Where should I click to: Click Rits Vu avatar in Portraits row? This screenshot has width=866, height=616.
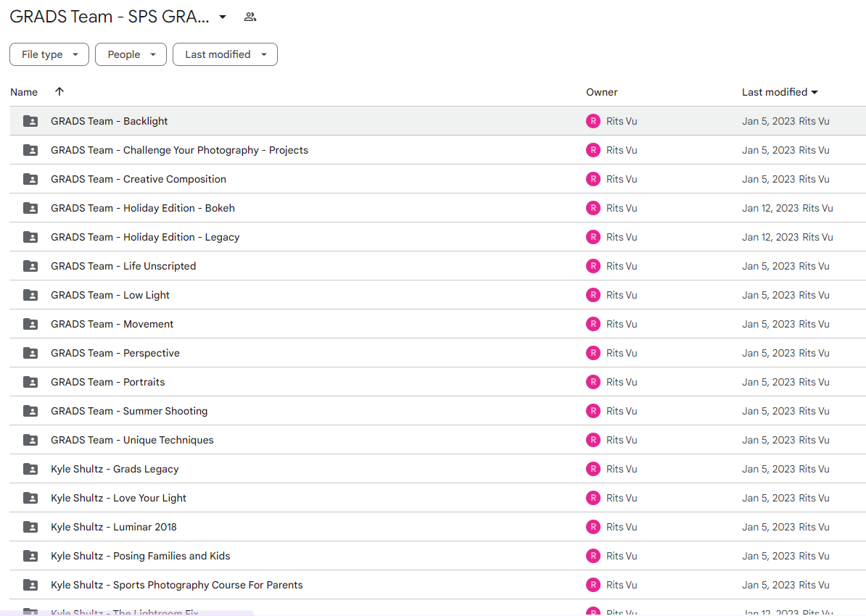pos(593,382)
